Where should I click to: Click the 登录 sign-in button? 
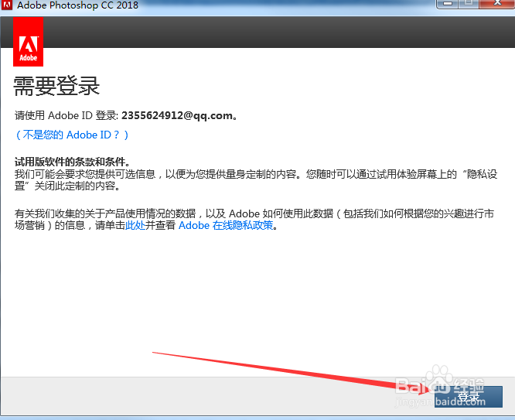468,397
